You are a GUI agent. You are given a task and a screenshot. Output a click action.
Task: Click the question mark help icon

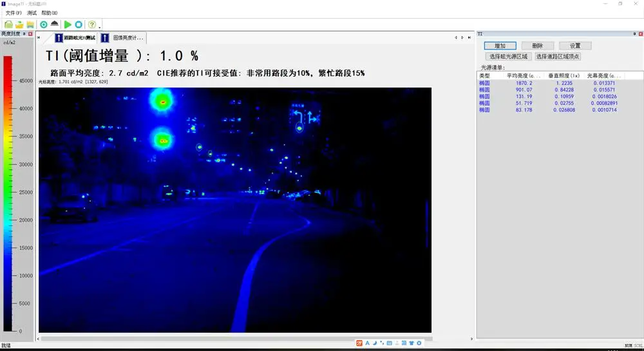(x=92, y=24)
